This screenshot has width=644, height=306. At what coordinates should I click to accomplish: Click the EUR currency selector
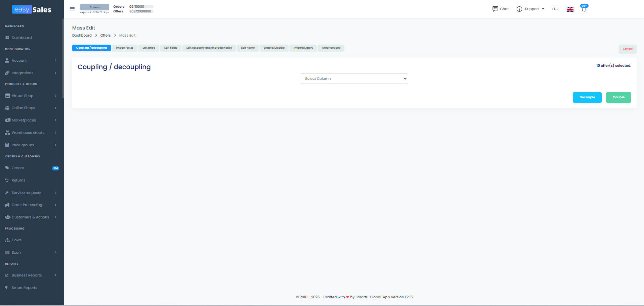tap(555, 9)
